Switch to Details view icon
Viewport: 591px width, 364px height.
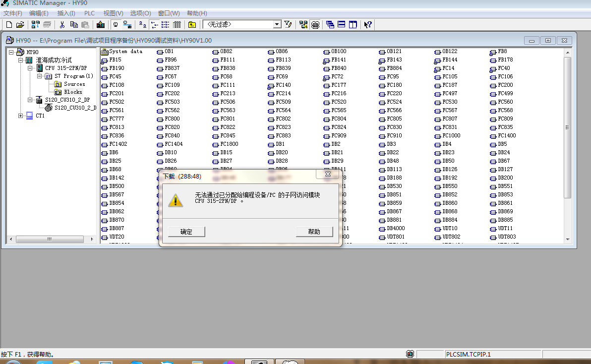177,24
